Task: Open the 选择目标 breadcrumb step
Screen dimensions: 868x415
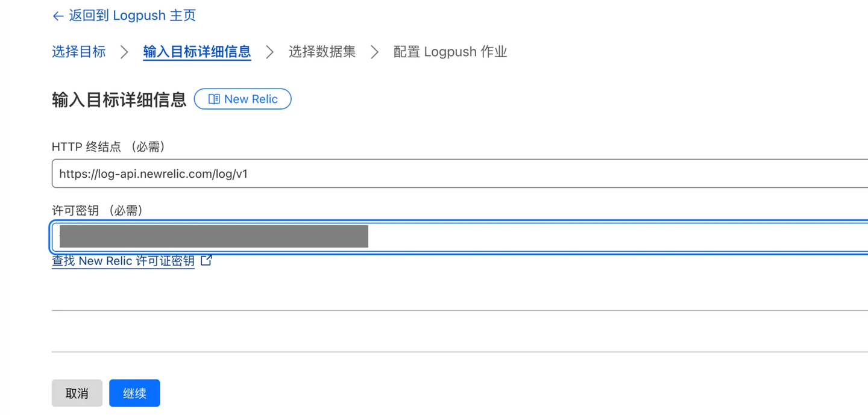Action: click(x=78, y=52)
